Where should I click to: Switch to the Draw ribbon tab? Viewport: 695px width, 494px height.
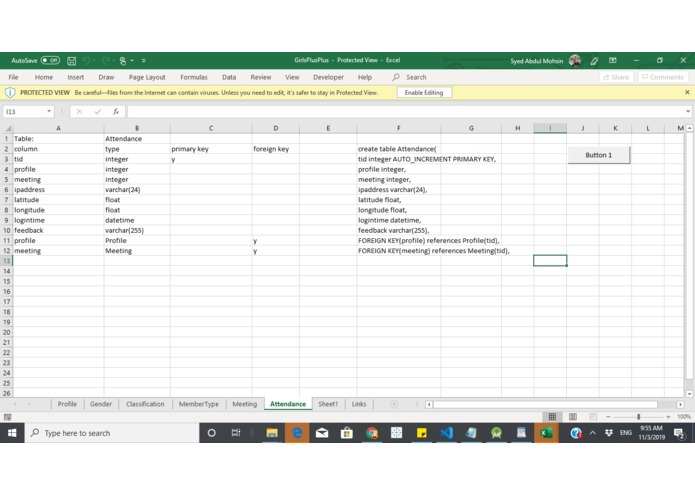pyautogui.click(x=106, y=77)
